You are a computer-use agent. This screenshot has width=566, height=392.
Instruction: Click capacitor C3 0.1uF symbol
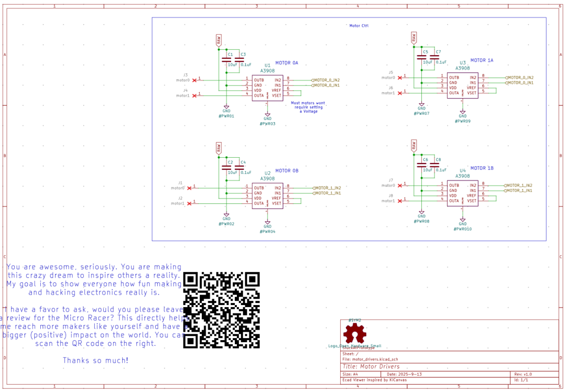pos(239,60)
